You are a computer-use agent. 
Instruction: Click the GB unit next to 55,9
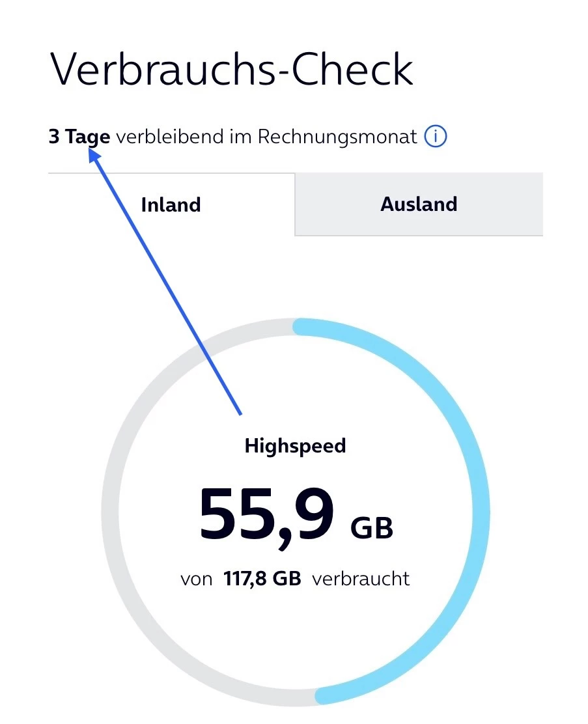point(372,528)
